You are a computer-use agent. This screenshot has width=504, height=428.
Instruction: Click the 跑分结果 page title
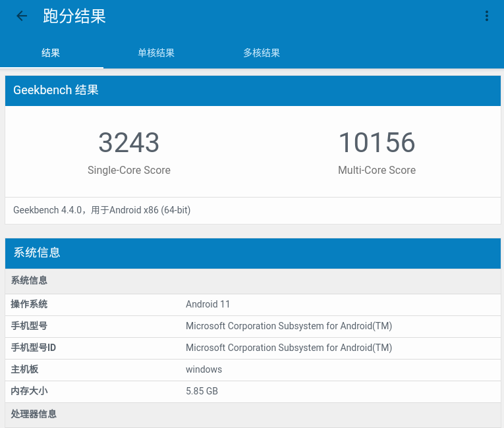tap(74, 16)
